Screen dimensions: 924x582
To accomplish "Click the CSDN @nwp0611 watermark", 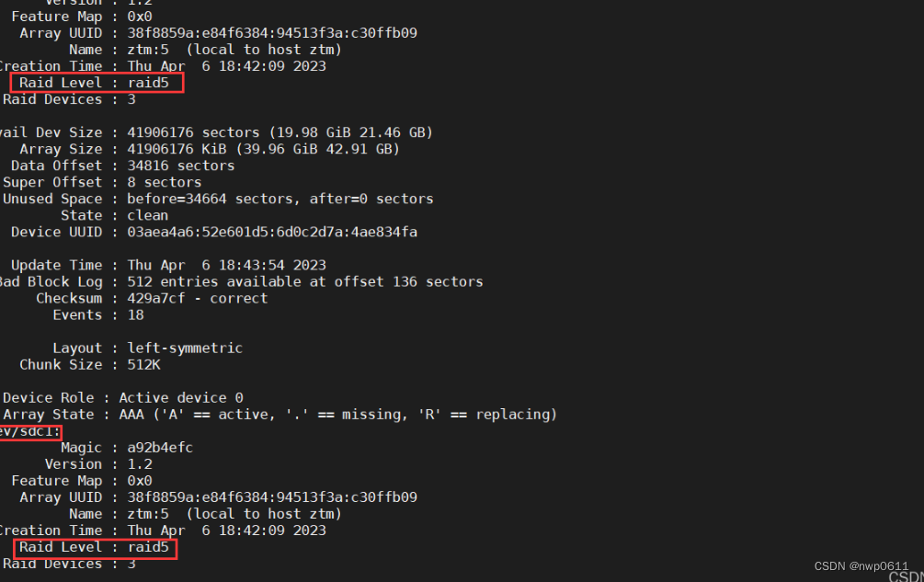I will (861, 566).
